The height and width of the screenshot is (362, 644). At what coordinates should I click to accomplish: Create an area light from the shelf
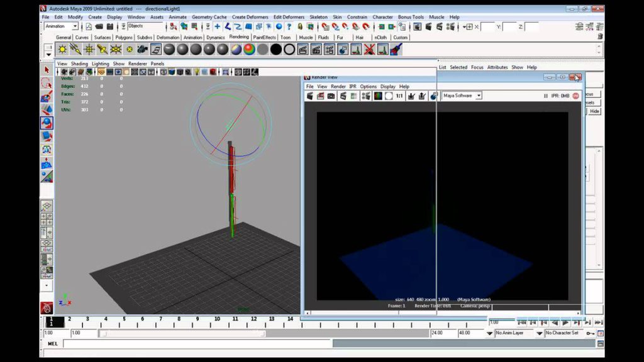click(x=116, y=50)
